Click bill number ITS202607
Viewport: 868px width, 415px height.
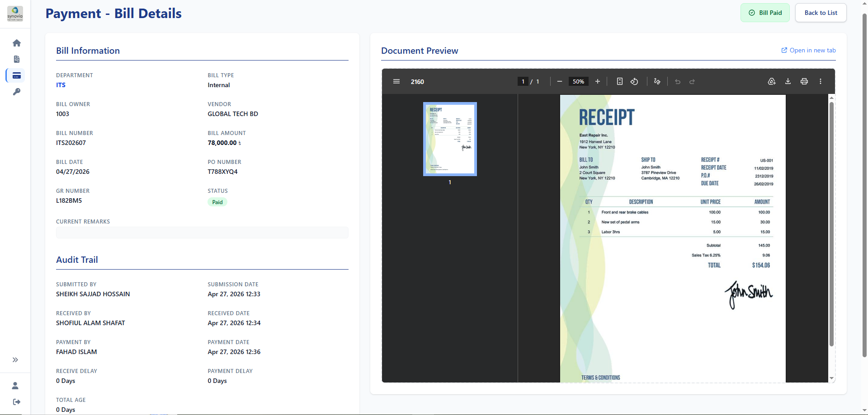[71, 143]
